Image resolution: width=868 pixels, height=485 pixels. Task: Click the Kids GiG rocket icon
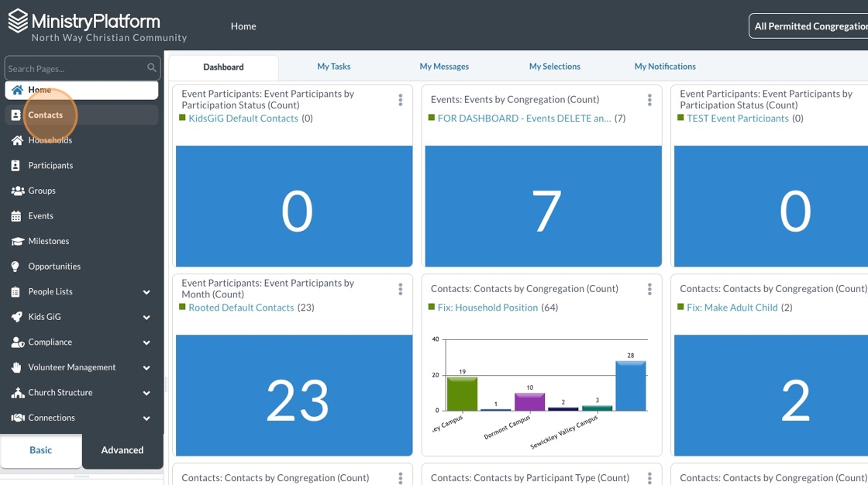point(17,317)
